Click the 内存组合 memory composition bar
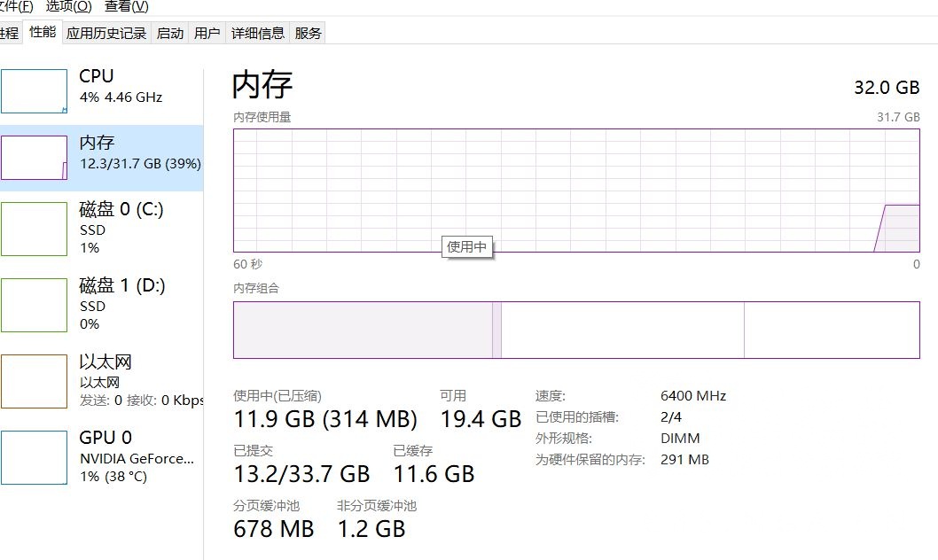The height and width of the screenshot is (560, 938). tap(576, 330)
